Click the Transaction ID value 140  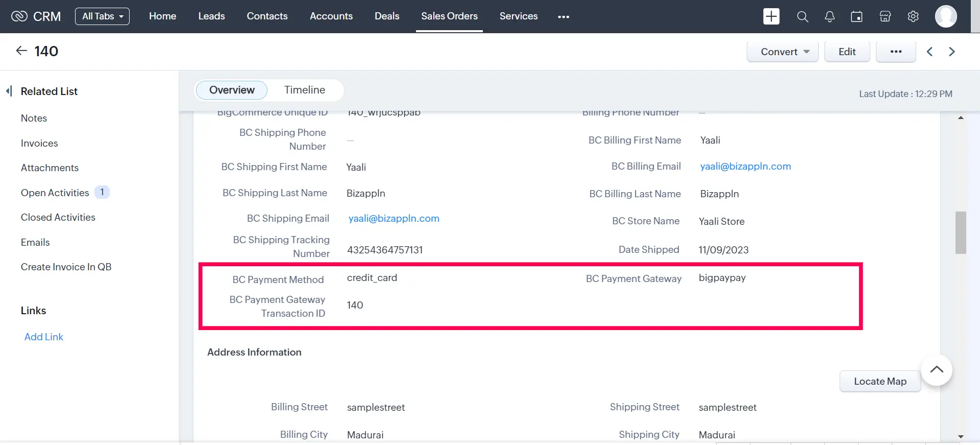tap(355, 305)
